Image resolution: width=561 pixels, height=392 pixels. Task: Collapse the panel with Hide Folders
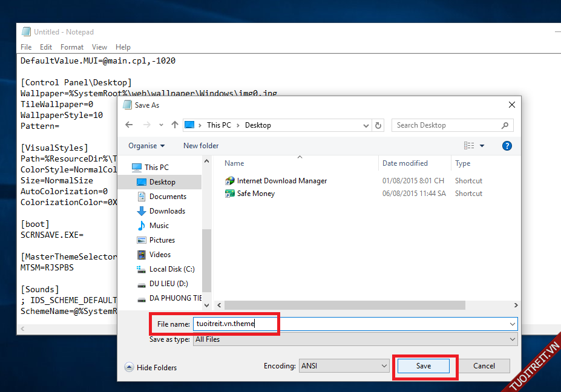(150, 367)
